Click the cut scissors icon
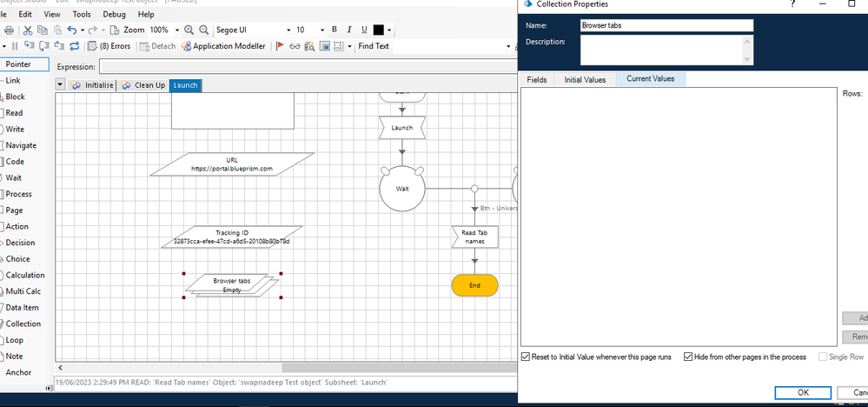The image size is (868, 407). click(x=29, y=30)
